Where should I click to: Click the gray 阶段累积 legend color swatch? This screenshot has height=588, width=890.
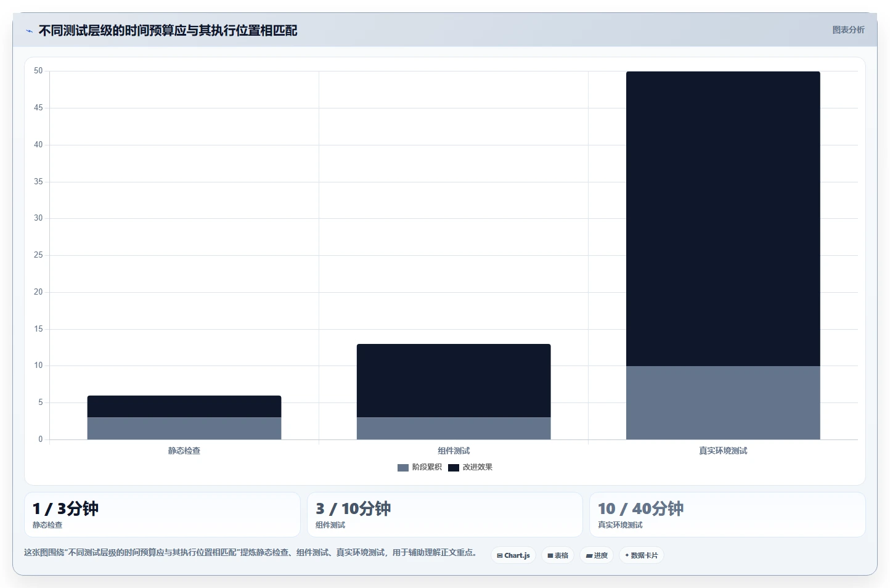(x=403, y=467)
